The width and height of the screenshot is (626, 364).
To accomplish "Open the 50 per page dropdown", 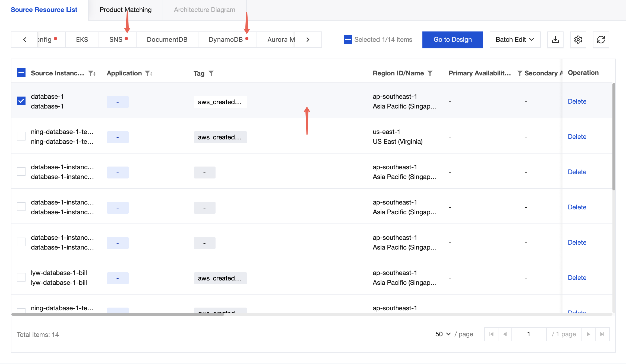I will pyautogui.click(x=443, y=334).
